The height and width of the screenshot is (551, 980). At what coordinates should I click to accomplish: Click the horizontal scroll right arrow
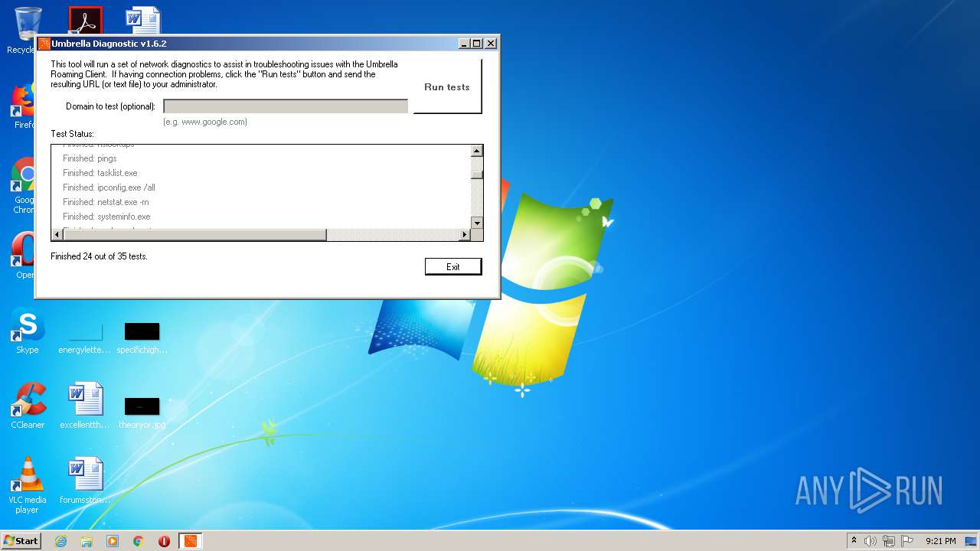click(x=465, y=235)
